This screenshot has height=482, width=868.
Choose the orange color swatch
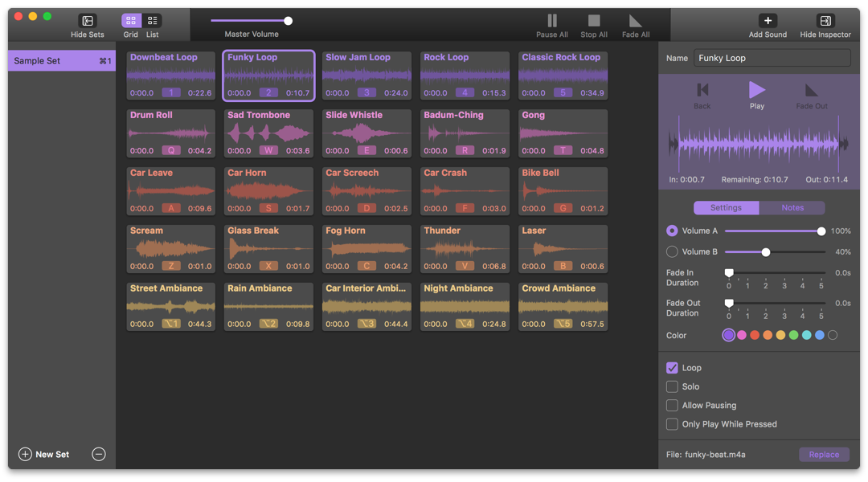[x=768, y=335]
